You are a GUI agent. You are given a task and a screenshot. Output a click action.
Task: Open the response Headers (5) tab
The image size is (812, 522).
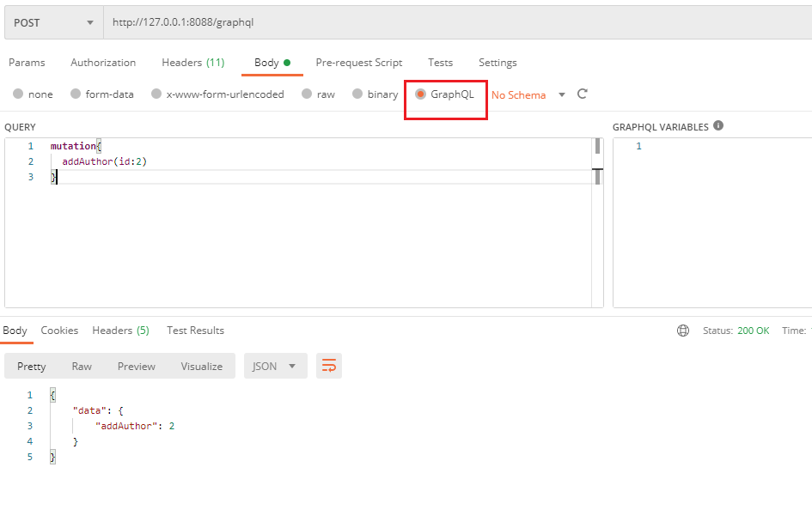pos(120,331)
